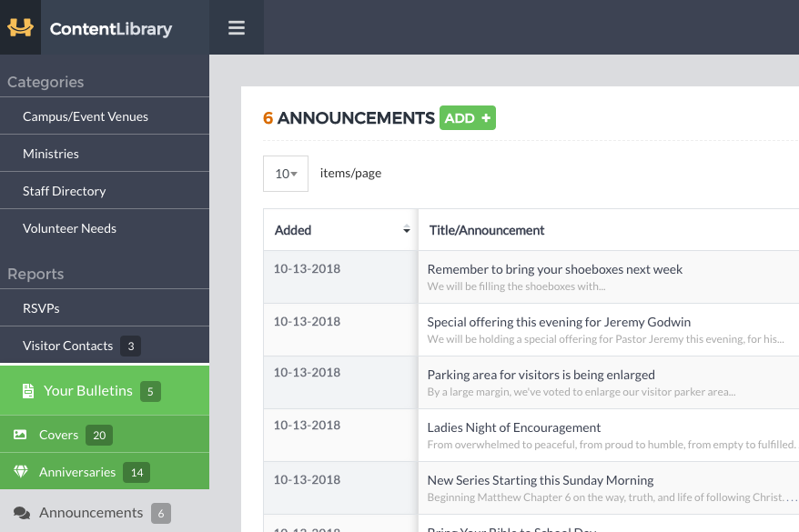Open the Staff Directory category
The image size is (799, 532).
click(x=105, y=190)
